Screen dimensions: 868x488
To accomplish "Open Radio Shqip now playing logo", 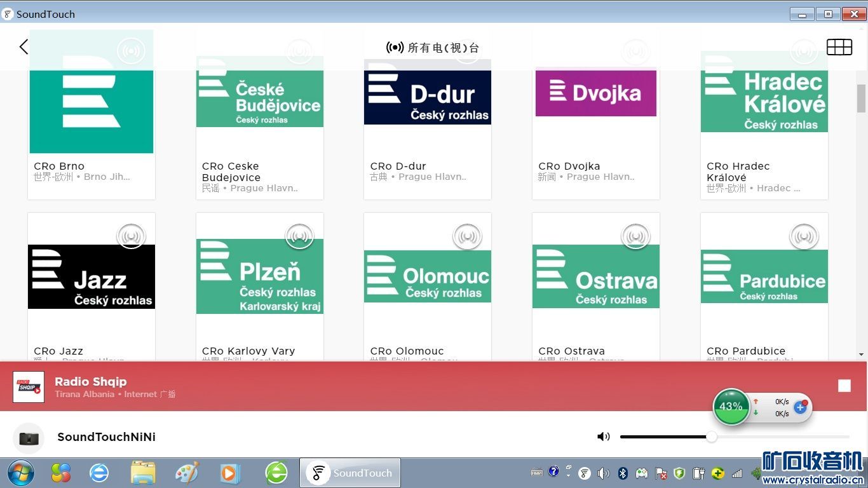I will coord(29,387).
